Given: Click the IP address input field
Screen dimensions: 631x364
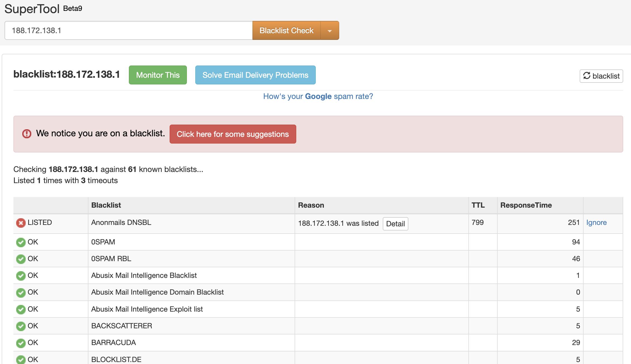Looking at the screenshot, I should pyautogui.click(x=128, y=30).
